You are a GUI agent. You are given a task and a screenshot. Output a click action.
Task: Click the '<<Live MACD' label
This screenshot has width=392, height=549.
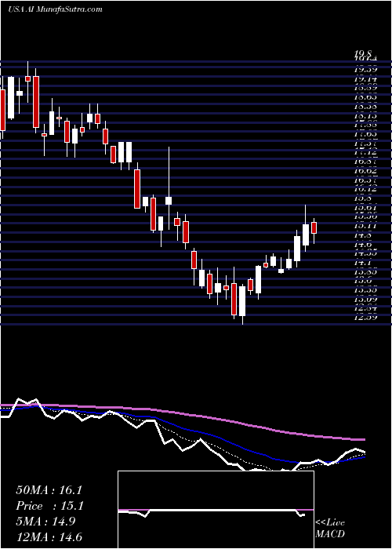pos(330,529)
